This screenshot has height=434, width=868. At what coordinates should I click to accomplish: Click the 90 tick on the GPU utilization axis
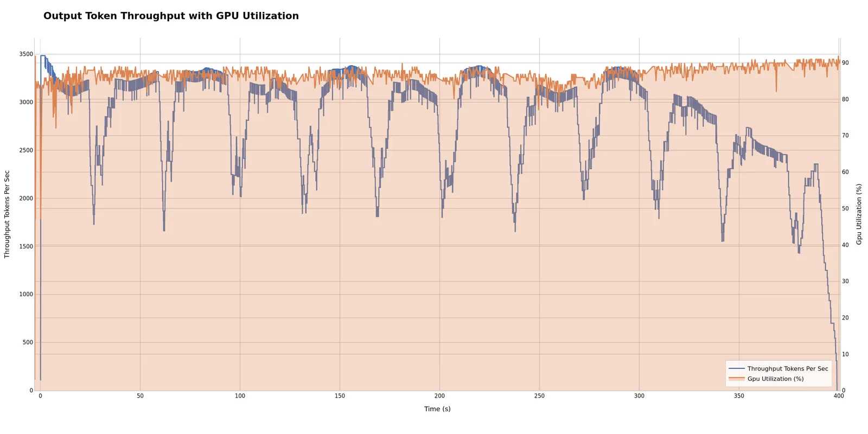[x=845, y=63]
